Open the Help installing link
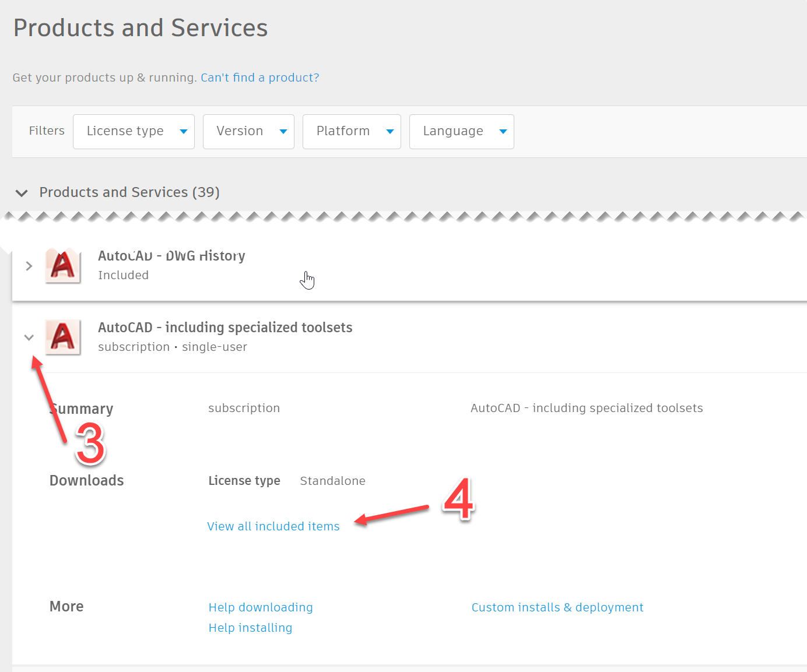 click(251, 628)
